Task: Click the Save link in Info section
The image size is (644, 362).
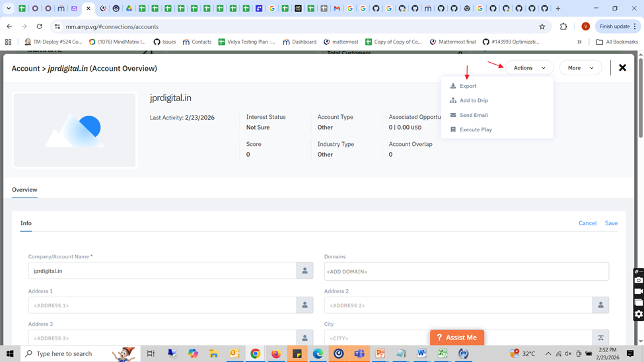Action: pyautogui.click(x=611, y=223)
